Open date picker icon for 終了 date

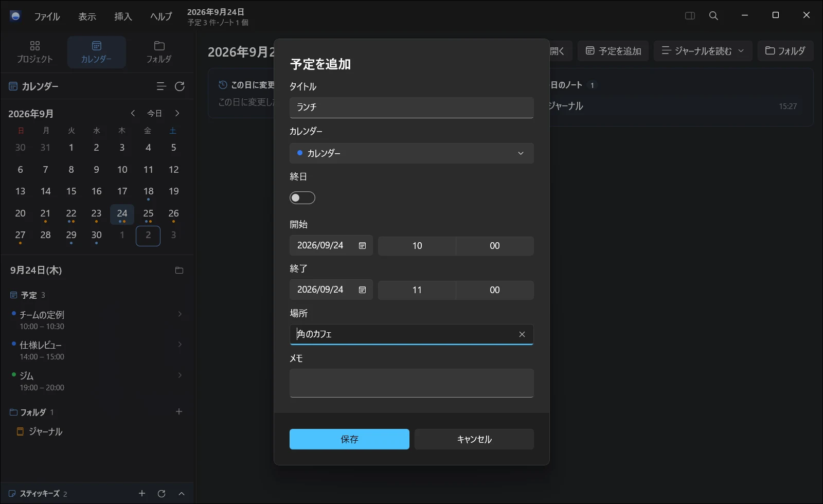coord(362,290)
